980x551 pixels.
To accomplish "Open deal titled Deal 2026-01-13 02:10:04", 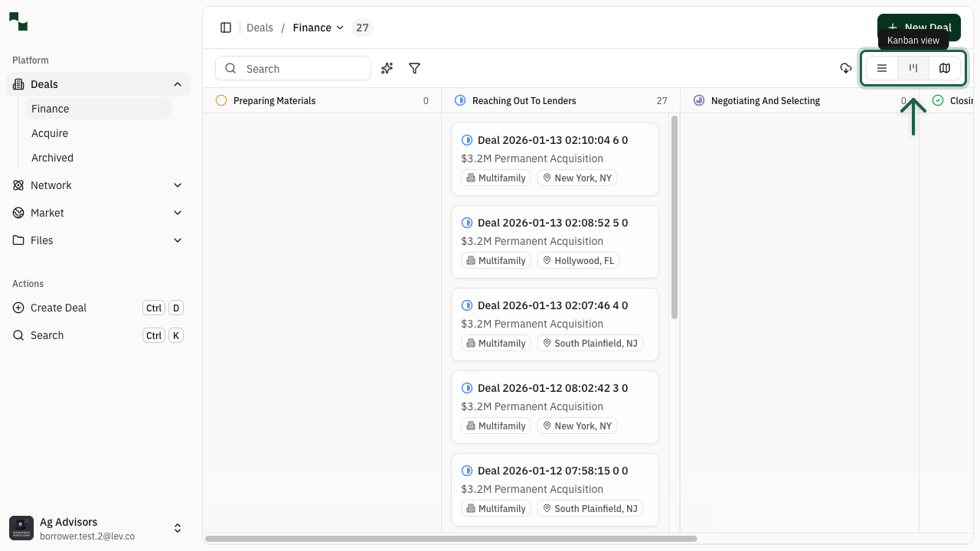I will click(553, 140).
